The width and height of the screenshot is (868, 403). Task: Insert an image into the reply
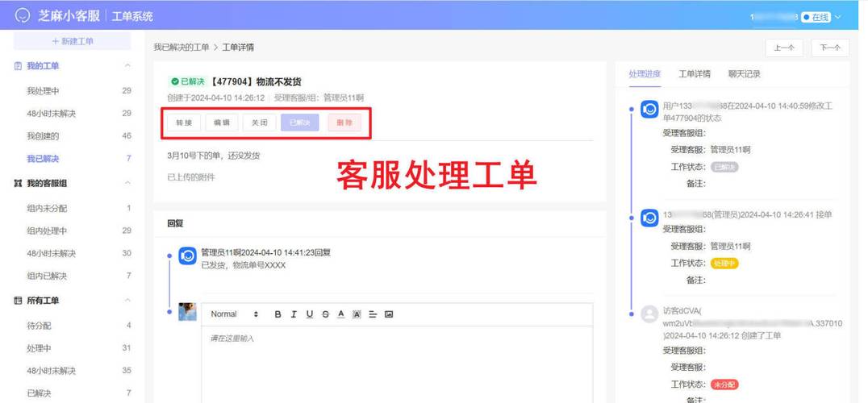(389, 314)
